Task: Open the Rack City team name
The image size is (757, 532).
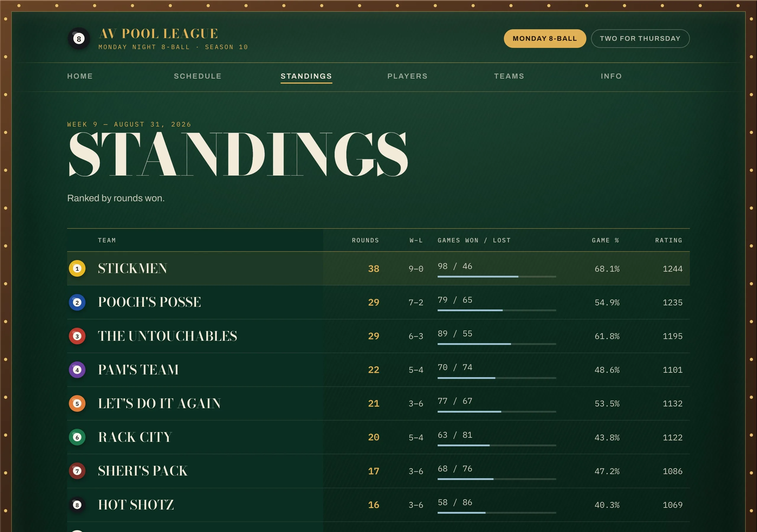Action: [135, 437]
